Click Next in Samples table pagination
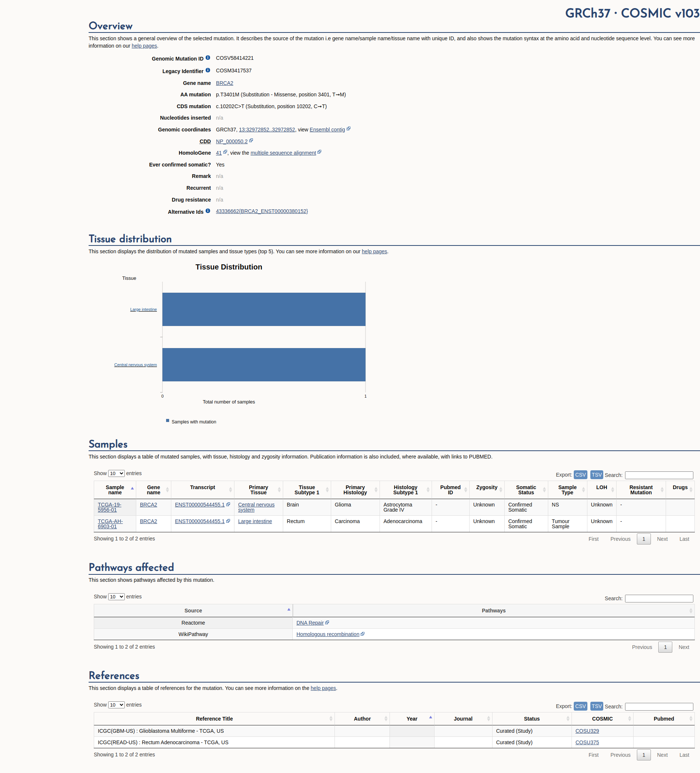This screenshot has width=700, height=773. coord(662,539)
